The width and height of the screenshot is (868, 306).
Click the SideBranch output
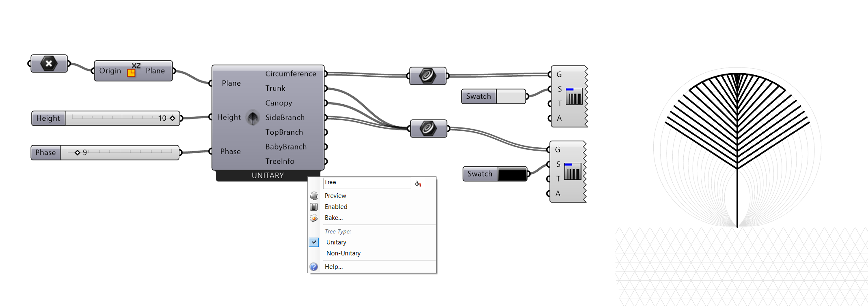(x=285, y=117)
